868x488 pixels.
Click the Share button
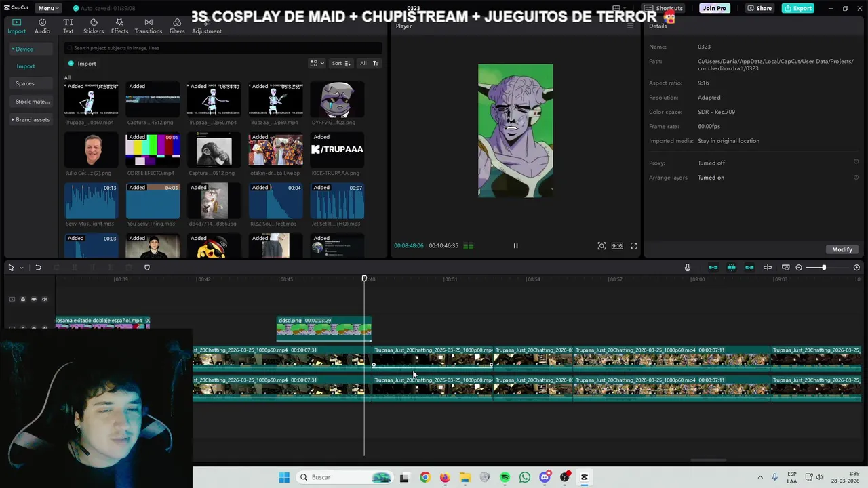click(759, 8)
